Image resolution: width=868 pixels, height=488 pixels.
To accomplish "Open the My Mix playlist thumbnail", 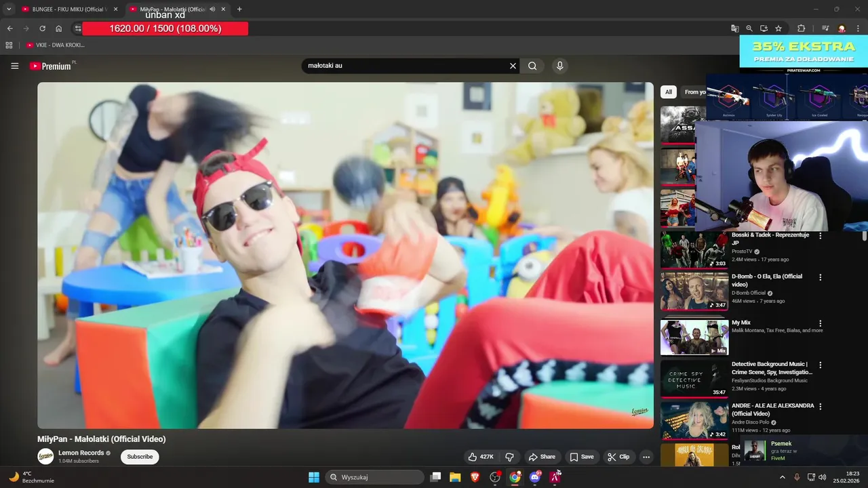I will 694,338.
